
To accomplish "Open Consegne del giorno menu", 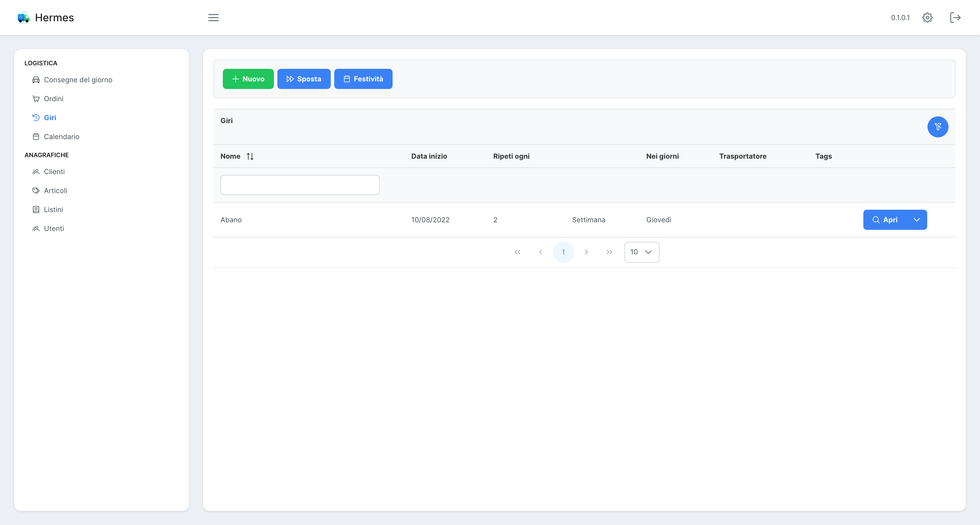I will click(x=78, y=80).
